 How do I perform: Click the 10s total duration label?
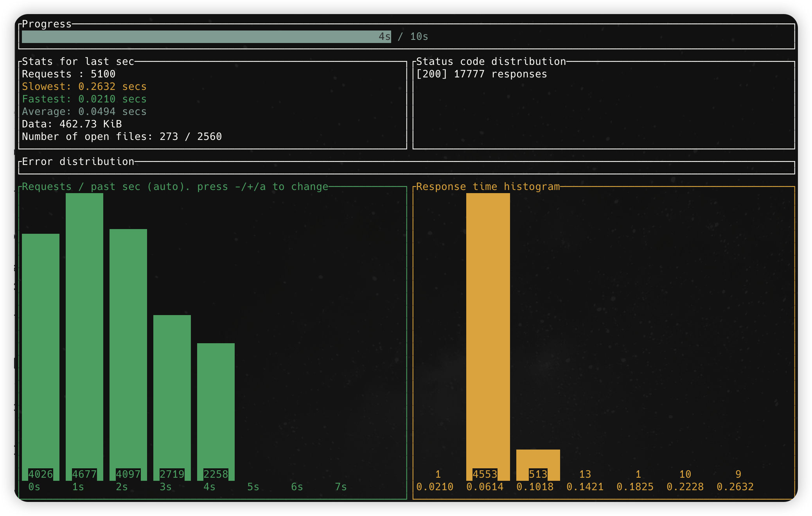419,37
